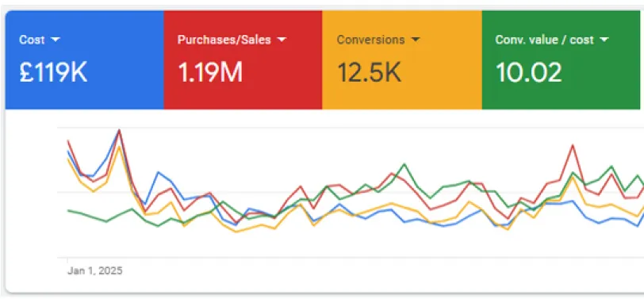The width and height of the screenshot is (644, 299).
Task: Click the Conversions label on yellow card
Action: (371, 40)
